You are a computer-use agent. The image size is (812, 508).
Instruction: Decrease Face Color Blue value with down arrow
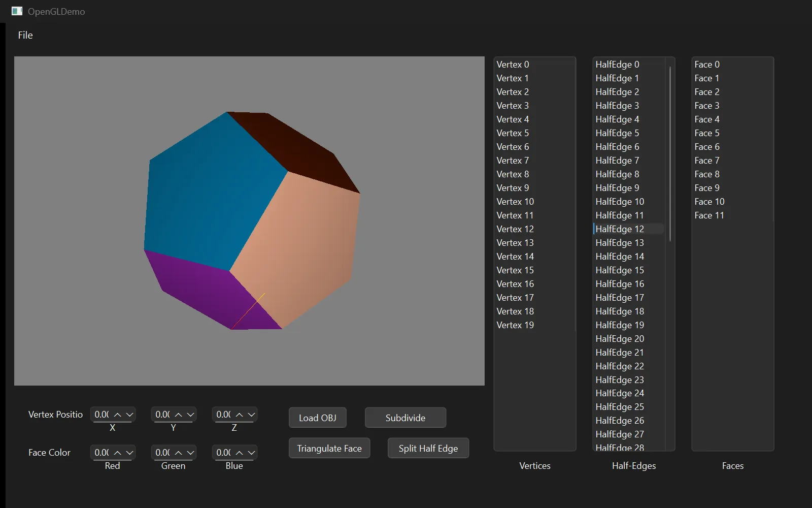click(x=251, y=453)
